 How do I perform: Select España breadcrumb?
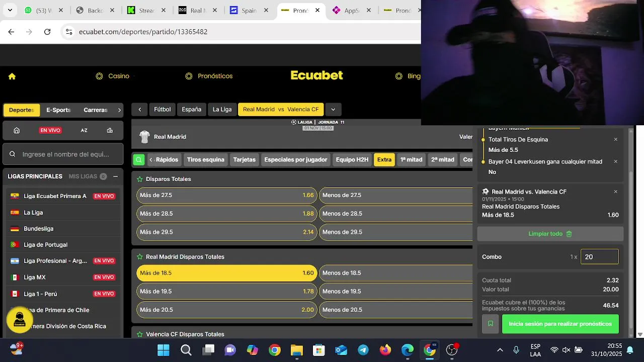pyautogui.click(x=191, y=110)
